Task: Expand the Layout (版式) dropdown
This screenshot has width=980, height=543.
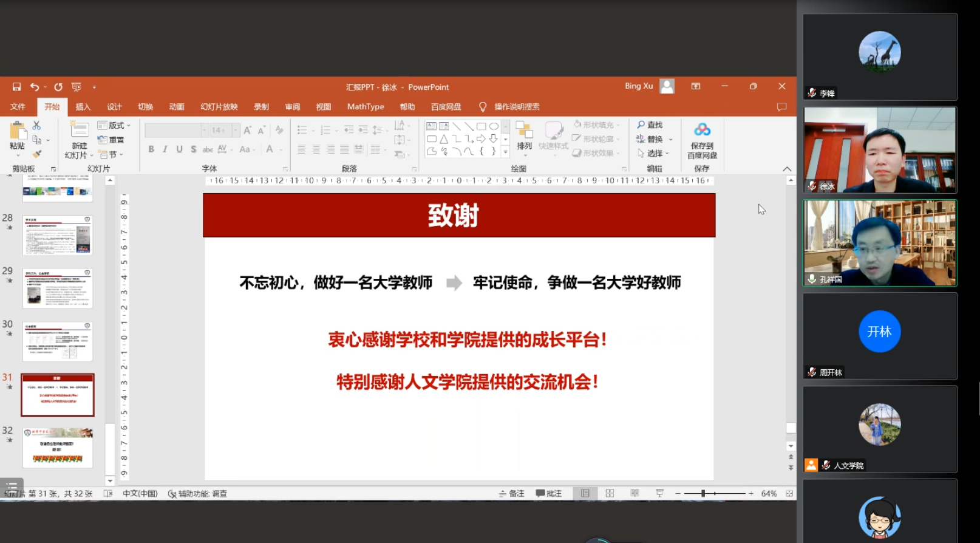Action: 114,125
